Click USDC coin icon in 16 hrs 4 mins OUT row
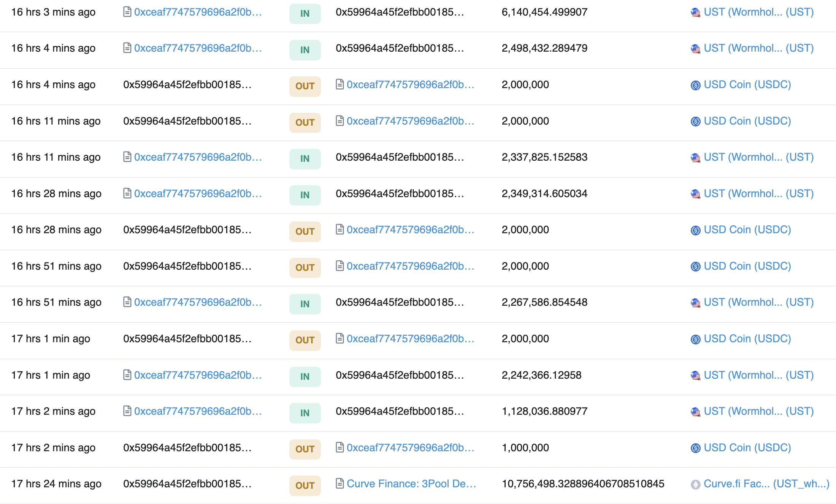 click(695, 85)
